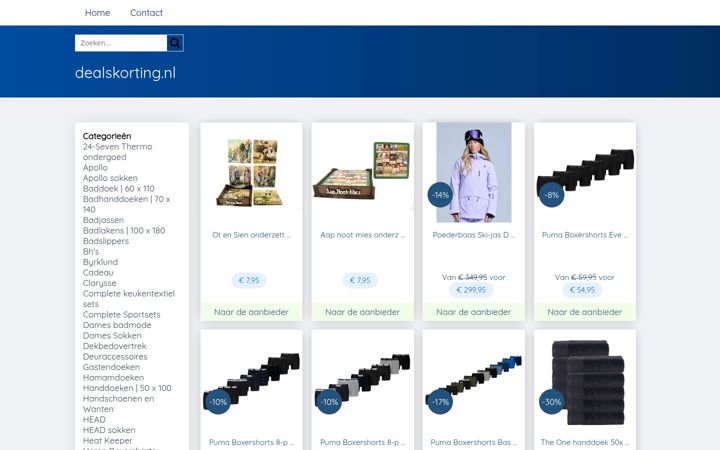Image resolution: width=720 pixels, height=450 pixels.
Task: Open Heat Keeper category
Action: [107, 441]
